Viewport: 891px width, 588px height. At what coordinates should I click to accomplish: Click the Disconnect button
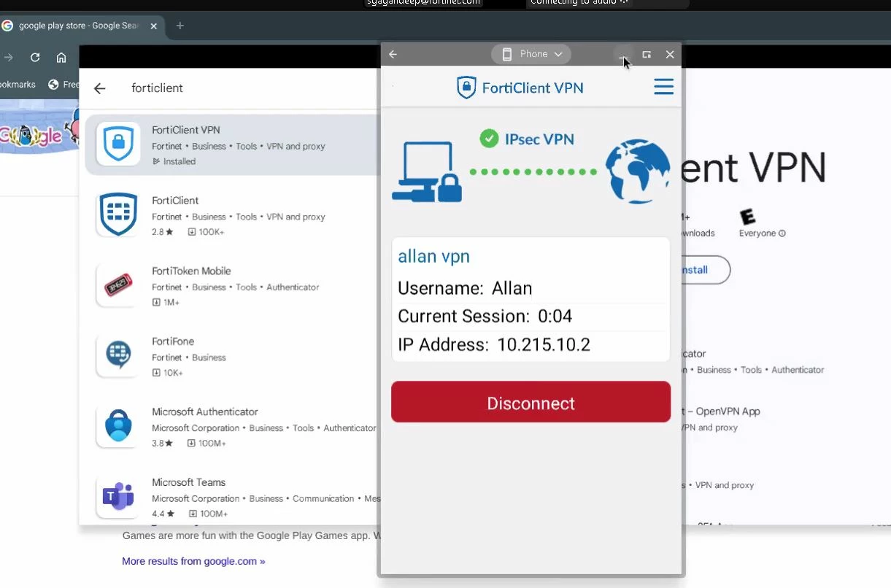(531, 402)
